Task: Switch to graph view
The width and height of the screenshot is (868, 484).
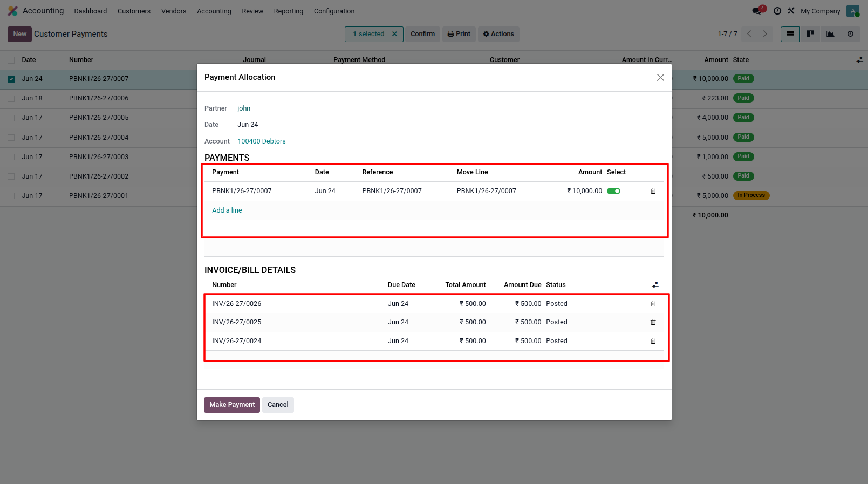Action: (830, 34)
